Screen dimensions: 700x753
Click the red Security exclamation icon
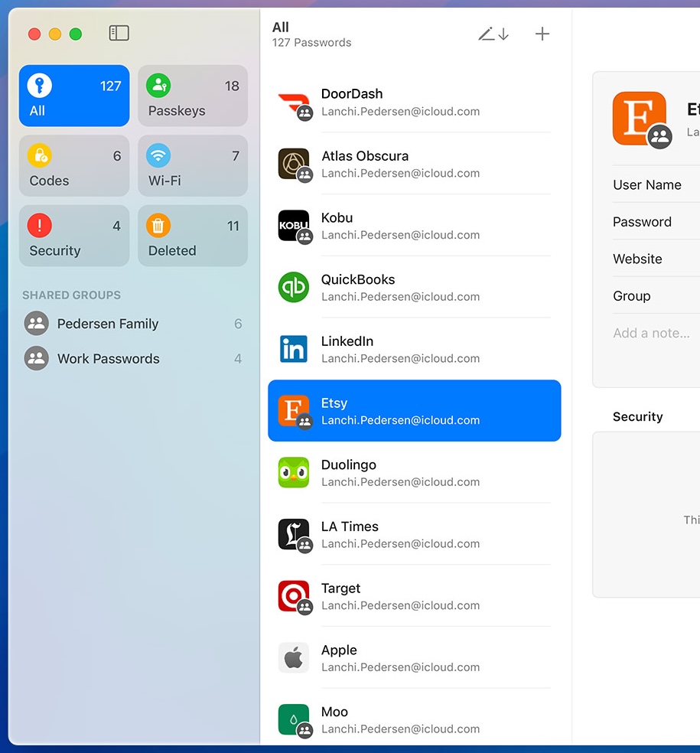tap(39, 226)
